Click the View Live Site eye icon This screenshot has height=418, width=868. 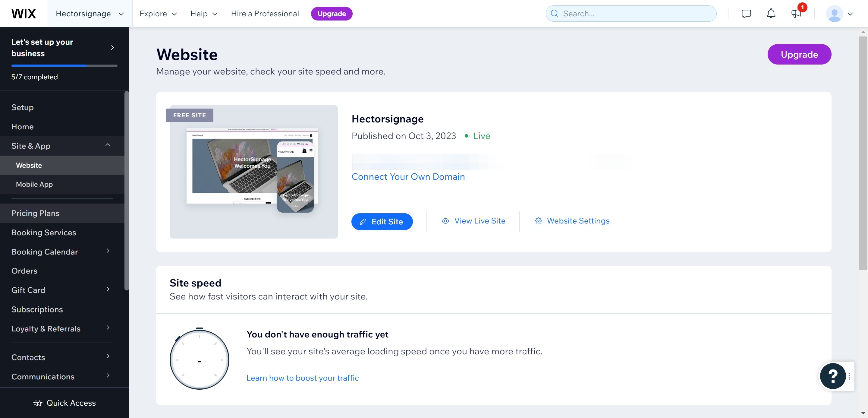(x=445, y=221)
